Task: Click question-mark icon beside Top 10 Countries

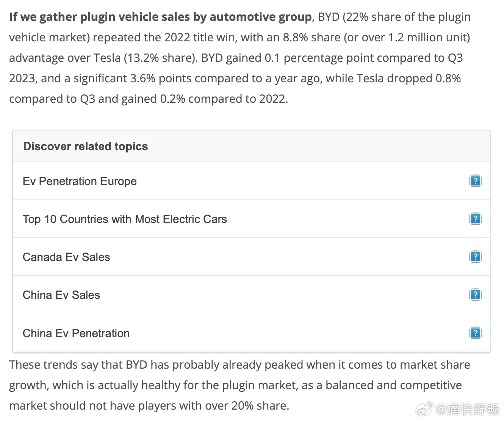Action: (x=475, y=219)
